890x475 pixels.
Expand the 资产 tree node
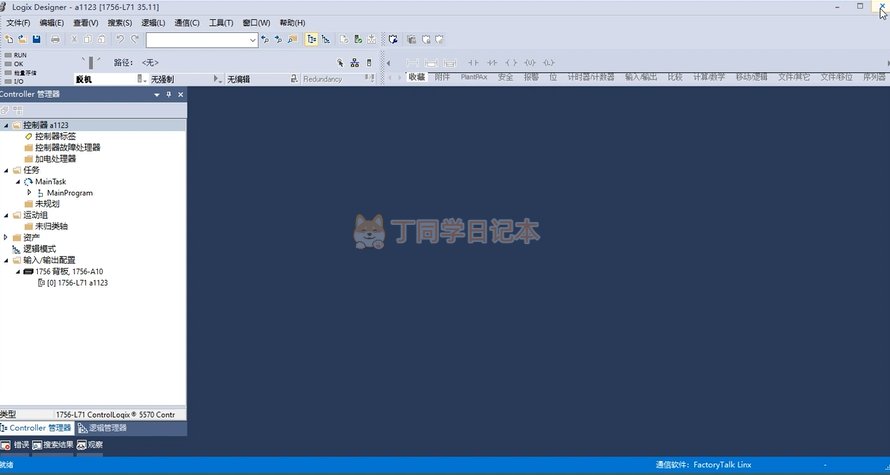pyautogui.click(x=6, y=237)
